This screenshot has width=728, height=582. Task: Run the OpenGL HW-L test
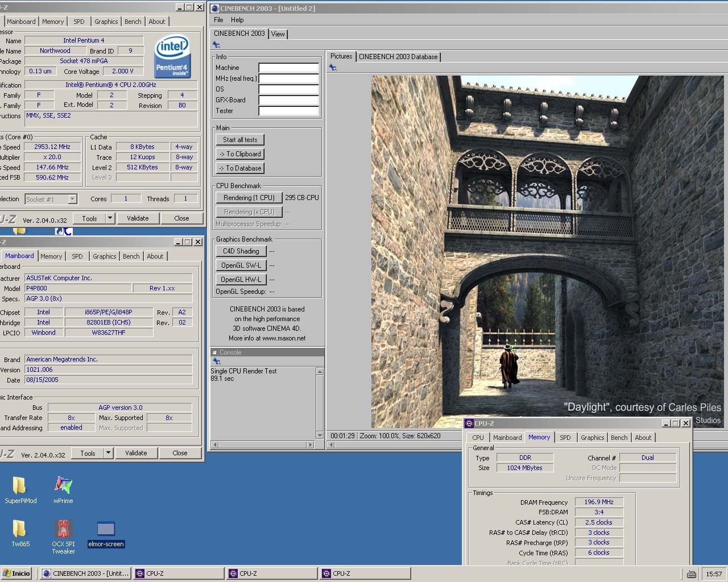(x=241, y=280)
